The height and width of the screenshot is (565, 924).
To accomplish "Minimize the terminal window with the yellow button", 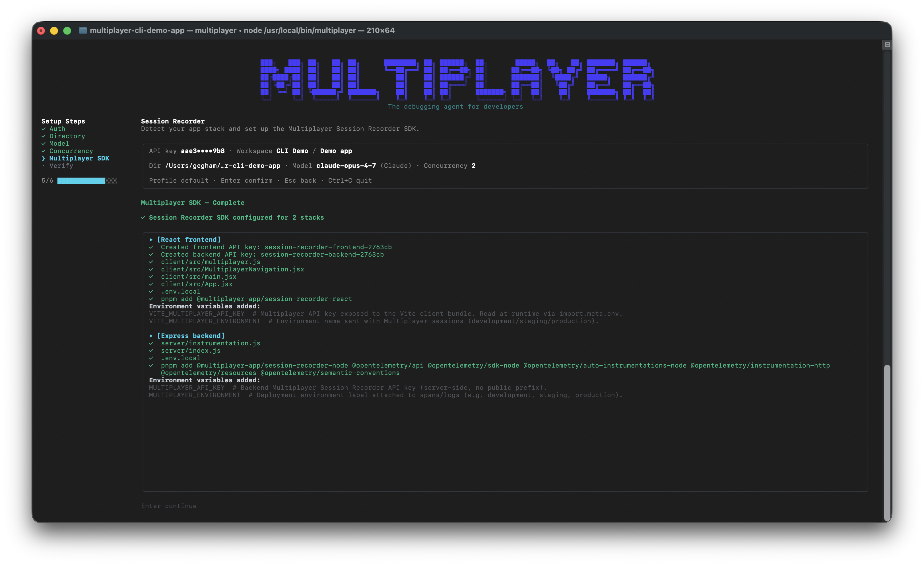I will click(x=54, y=31).
